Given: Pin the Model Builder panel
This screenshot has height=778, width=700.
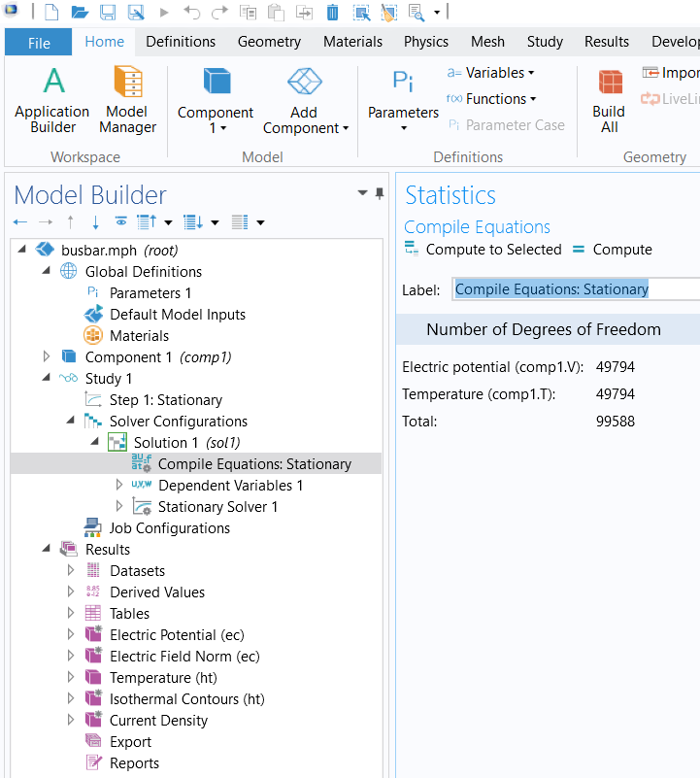Looking at the screenshot, I should [x=380, y=193].
